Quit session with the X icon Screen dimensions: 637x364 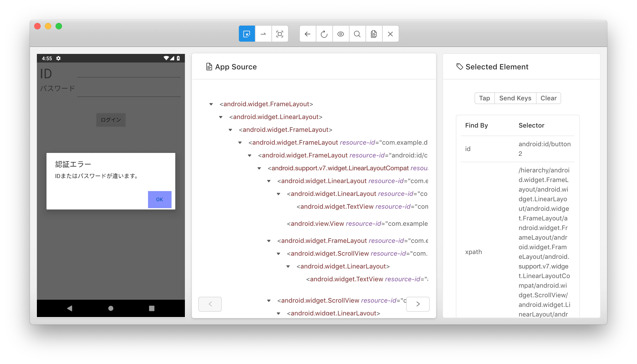coord(390,34)
